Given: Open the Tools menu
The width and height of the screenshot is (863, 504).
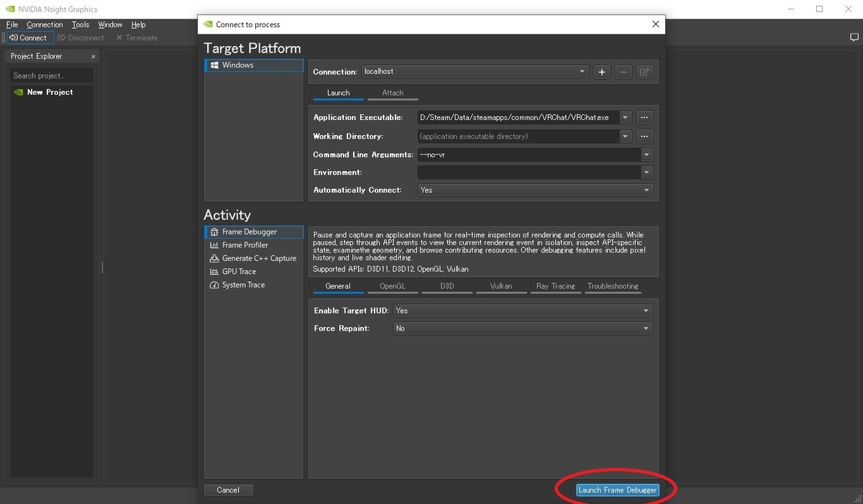Looking at the screenshot, I should [x=81, y=24].
